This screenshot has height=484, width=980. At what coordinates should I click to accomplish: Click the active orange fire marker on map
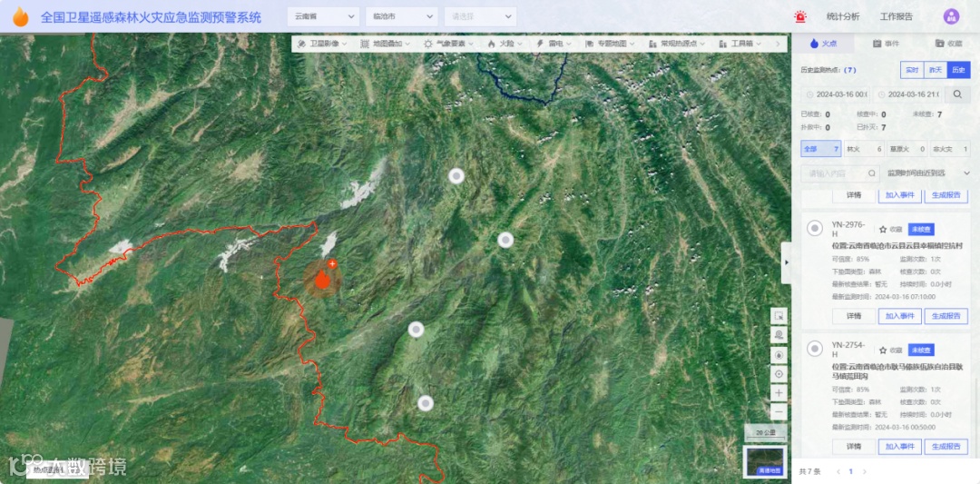coord(322,279)
